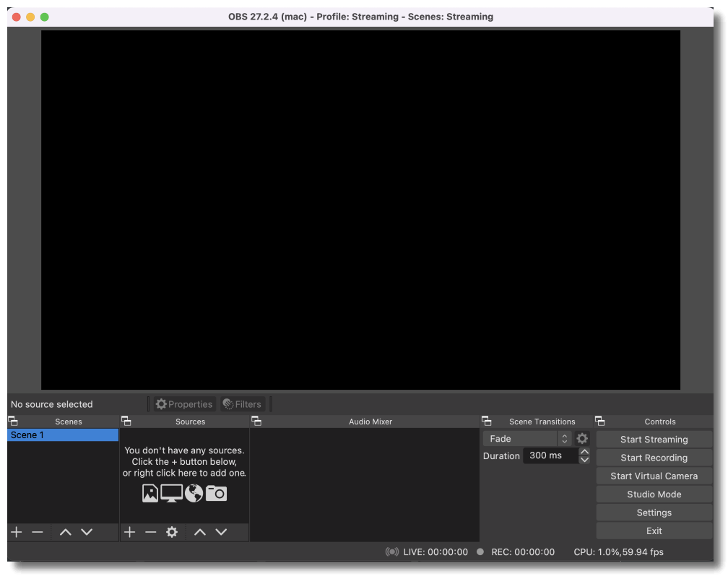Click the display capture monitor icon
728x576 pixels.
(171, 494)
